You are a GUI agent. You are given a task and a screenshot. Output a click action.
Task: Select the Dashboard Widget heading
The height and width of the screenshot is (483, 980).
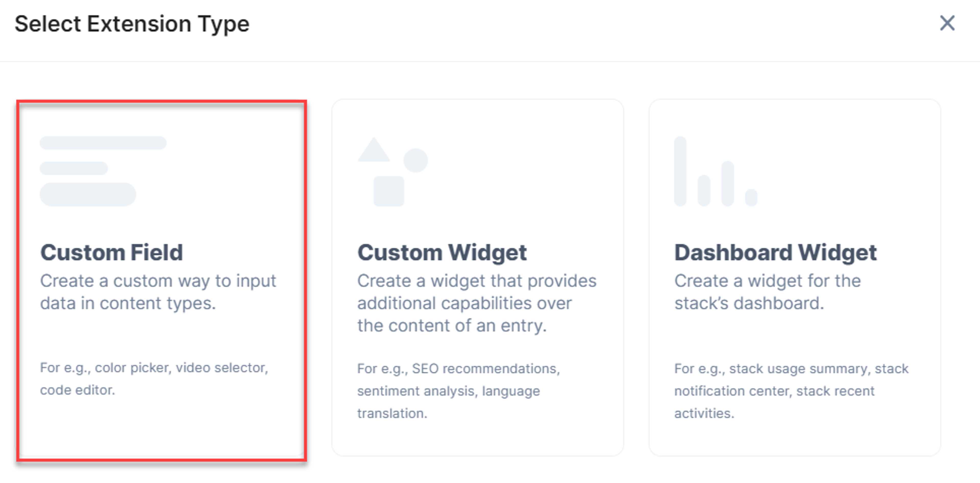[775, 253]
